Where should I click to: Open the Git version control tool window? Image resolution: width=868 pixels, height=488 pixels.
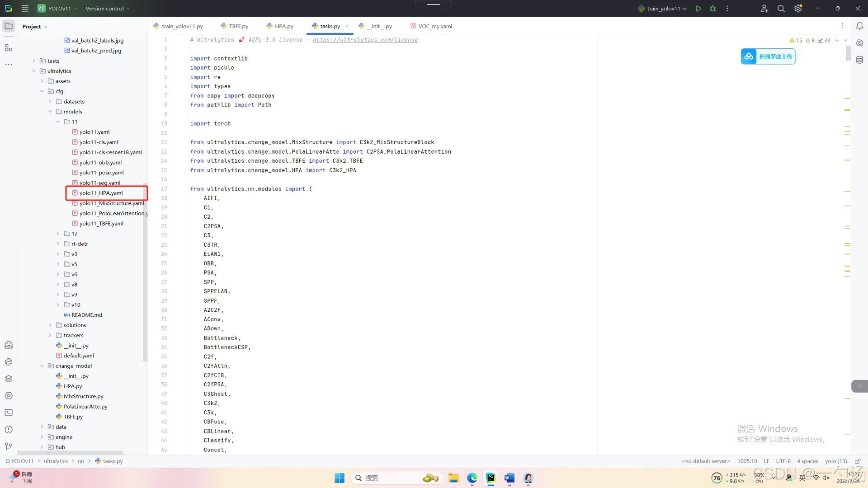click(9, 446)
